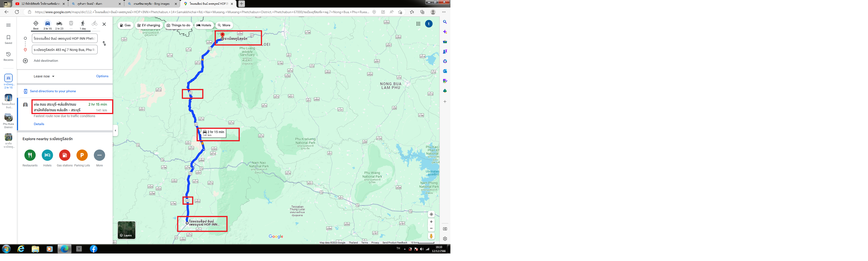The width and height of the screenshot is (868, 261).
Task: Open the เขาค้อ recent item in sidebar
Action: point(8,141)
